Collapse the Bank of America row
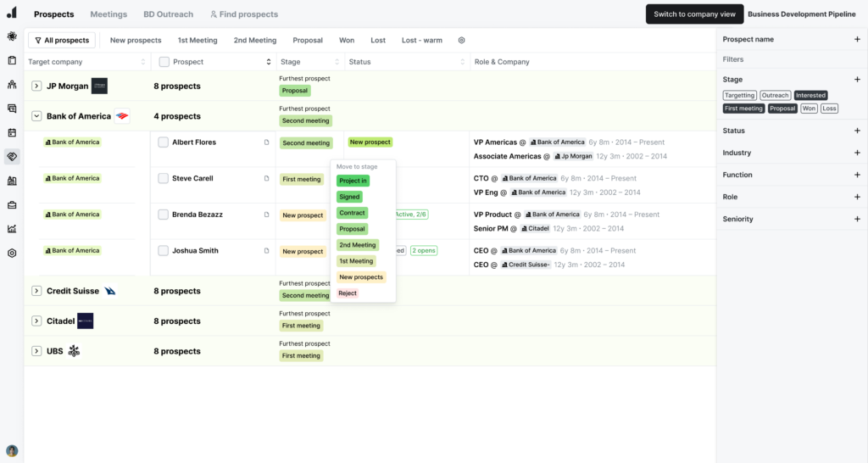This screenshot has height=463, width=868. point(36,116)
